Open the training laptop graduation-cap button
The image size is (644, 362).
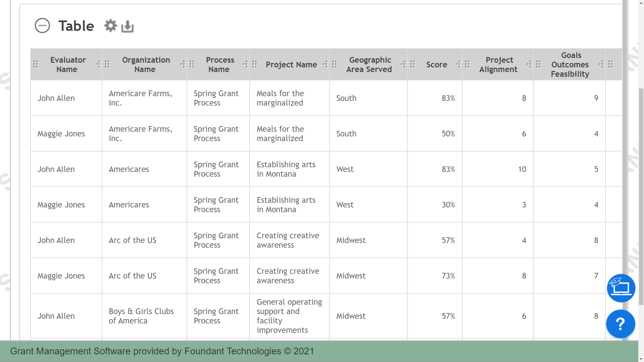tap(621, 288)
